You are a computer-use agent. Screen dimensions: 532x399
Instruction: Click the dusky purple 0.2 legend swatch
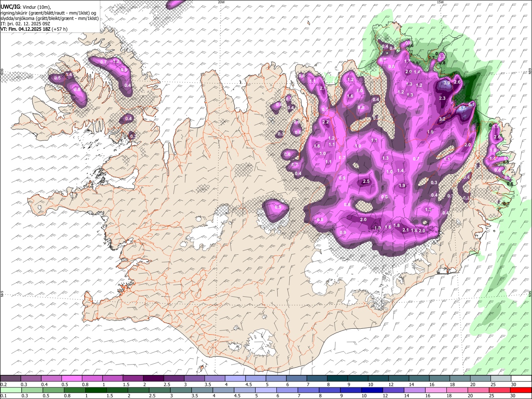click(10, 378)
